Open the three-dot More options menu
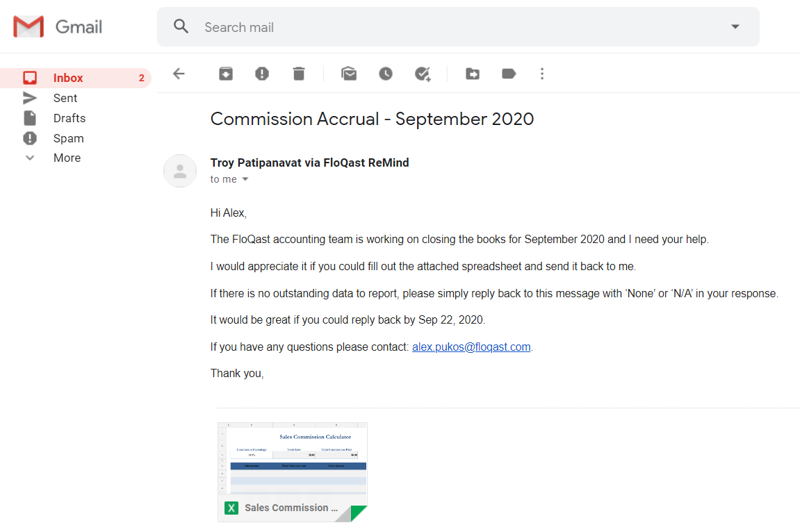This screenshot has height=532, width=800. tap(542, 74)
